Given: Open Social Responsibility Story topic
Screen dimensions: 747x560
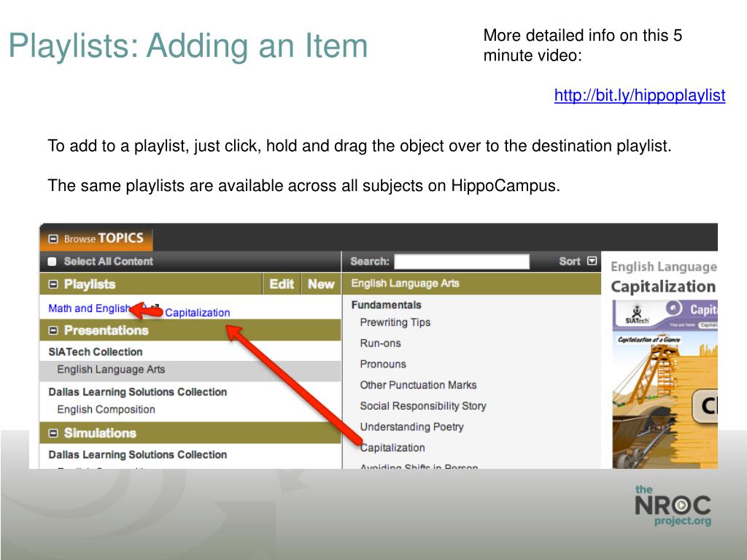Looking at the screenshot, I should pos(423,406).
